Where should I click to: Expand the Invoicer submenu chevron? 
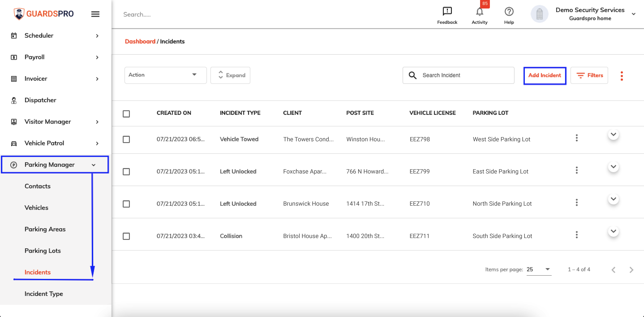[97, 79]
